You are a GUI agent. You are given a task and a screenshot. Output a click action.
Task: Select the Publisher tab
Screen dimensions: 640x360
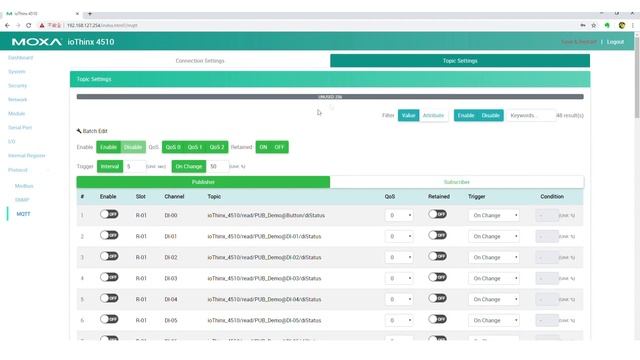(x=203, y=182)
